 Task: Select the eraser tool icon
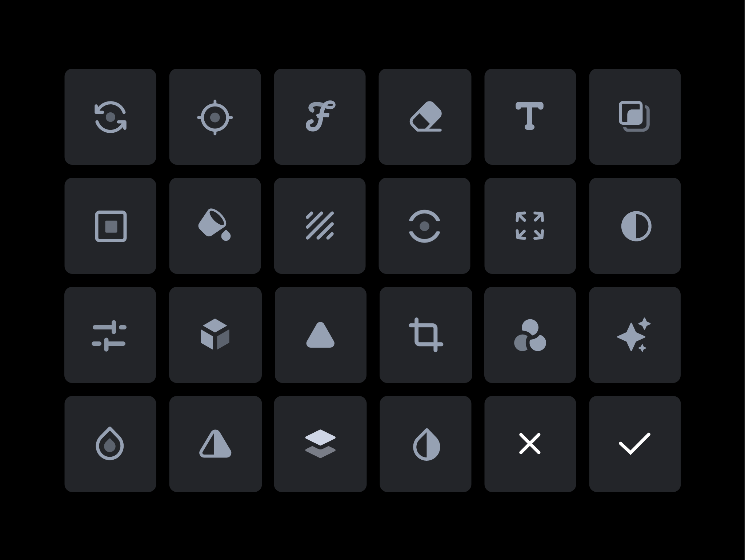(x=425, y=117)
